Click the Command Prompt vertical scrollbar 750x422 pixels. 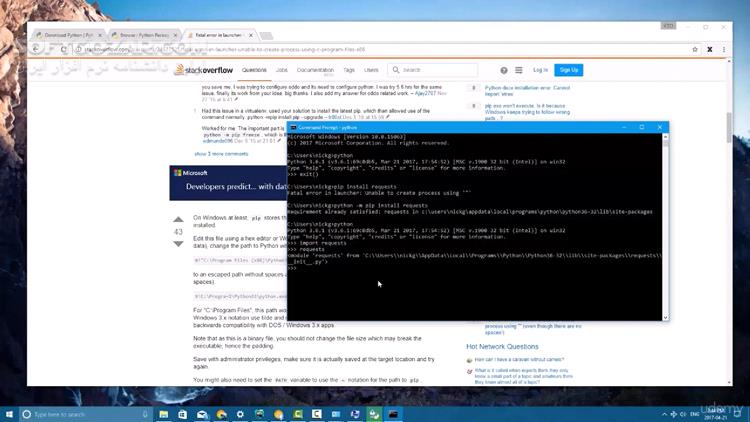point(665,227)
